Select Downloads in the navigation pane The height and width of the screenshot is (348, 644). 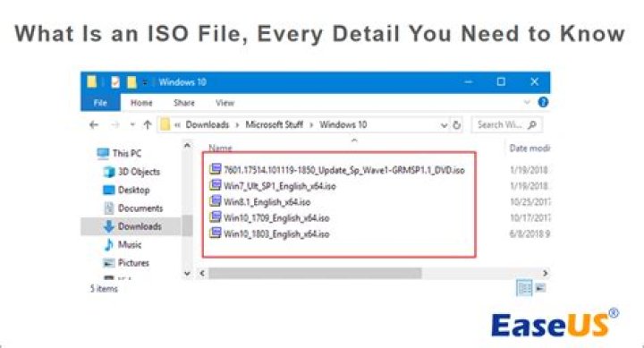click(131, 226)
